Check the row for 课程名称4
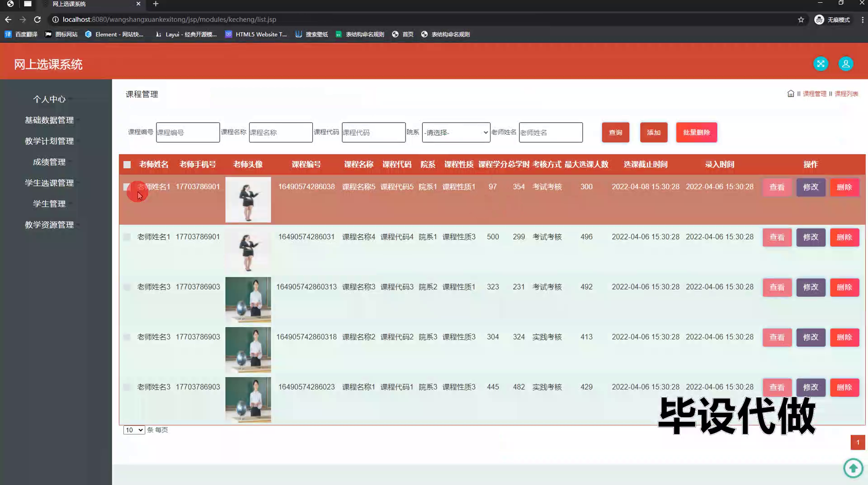 [127, 237]
